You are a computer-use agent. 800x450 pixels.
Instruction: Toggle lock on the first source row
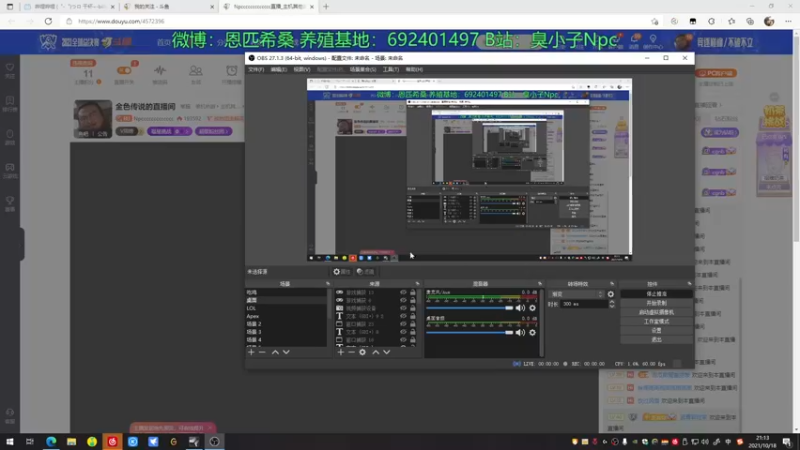(412, 292)
